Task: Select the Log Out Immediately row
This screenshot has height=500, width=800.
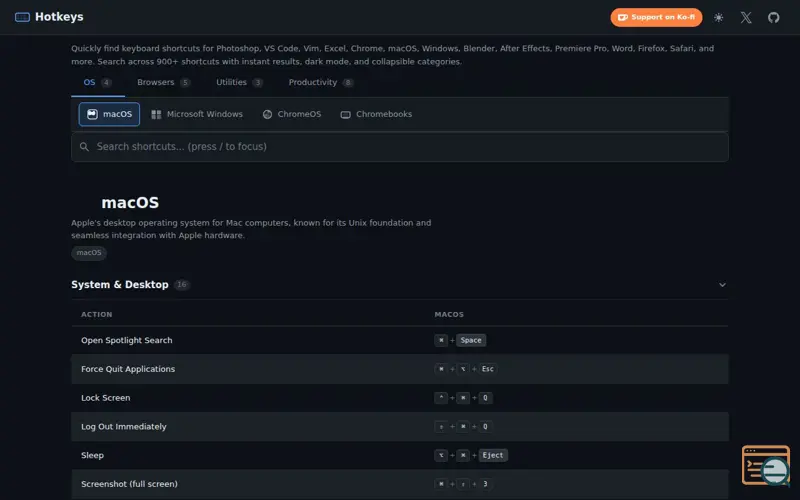Action: point(399,427)
